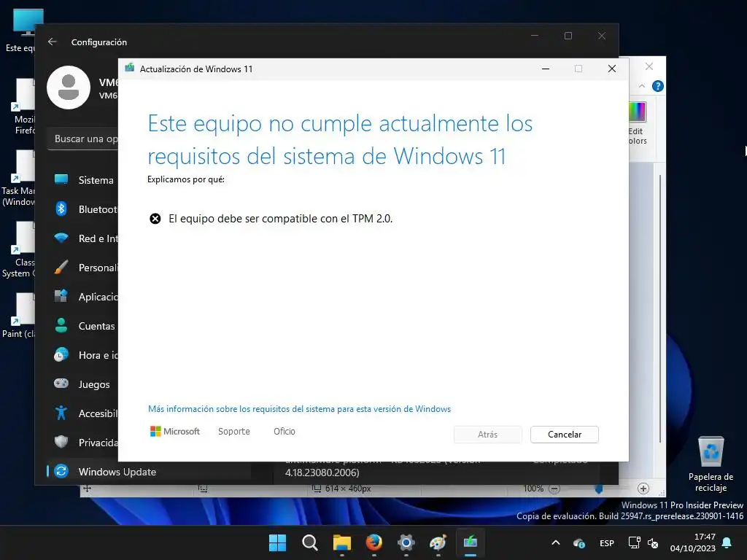Click the Microsoft logo in dialog footer

pos(175,432)
